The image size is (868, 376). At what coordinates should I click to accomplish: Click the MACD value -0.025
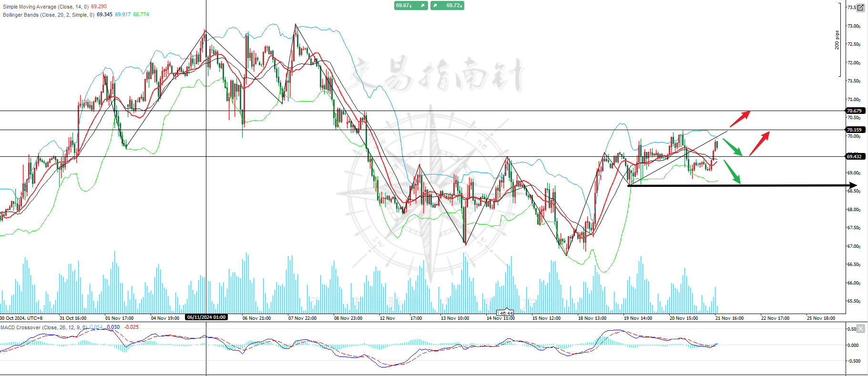pyautogui.click(x=131, y=327)
